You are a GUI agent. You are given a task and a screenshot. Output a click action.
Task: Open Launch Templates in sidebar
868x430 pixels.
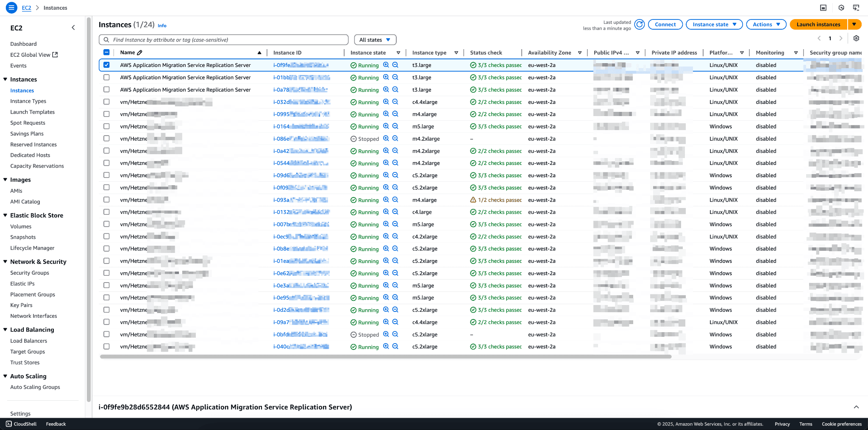(x=33, y=112)
